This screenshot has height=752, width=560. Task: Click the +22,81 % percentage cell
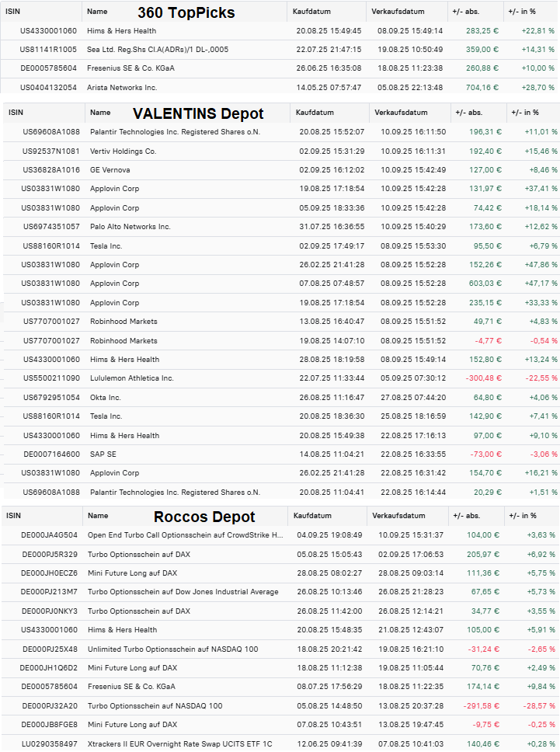(538, 31)
